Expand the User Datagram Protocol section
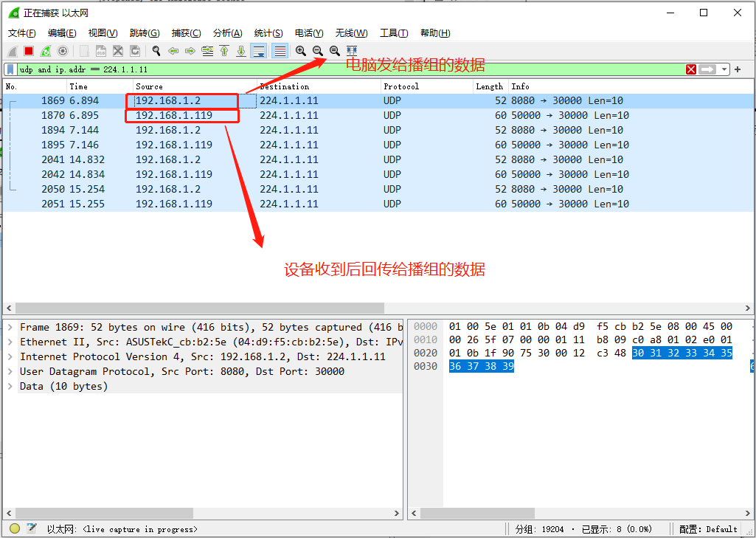 tap(10, 371)
